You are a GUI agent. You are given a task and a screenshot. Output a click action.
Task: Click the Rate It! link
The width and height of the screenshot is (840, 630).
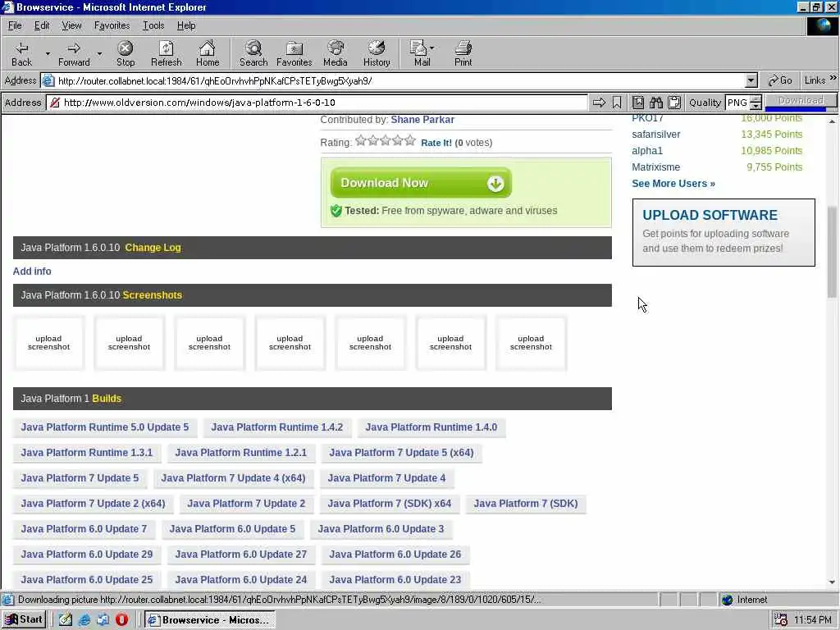[436, 143]
